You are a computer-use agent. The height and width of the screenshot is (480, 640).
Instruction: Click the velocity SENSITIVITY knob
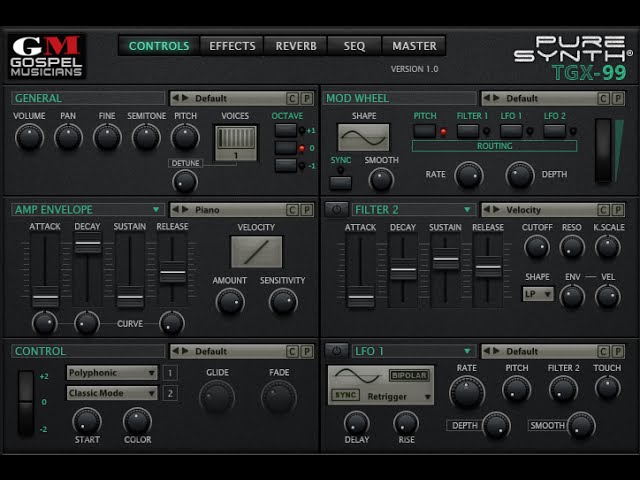click(x=282, y=302)
